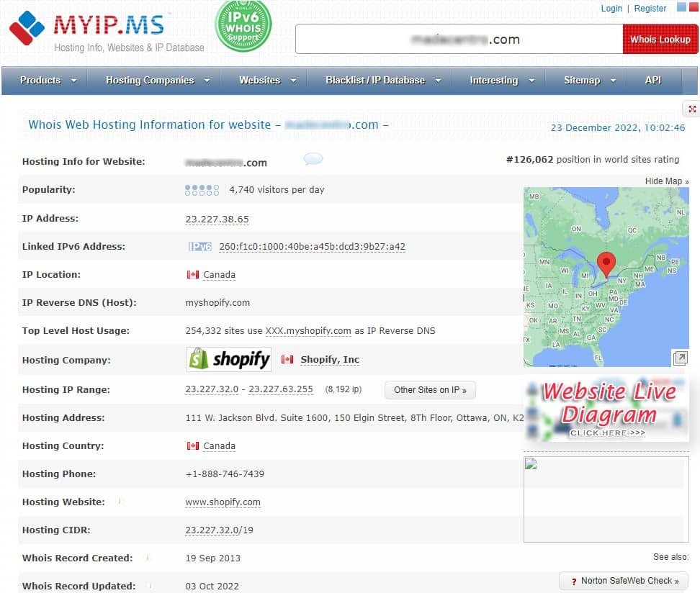The image size is (700, 593).
Task: Open the comment speech bubble icon
Action: pyautogui.click(x=313, y=158)
